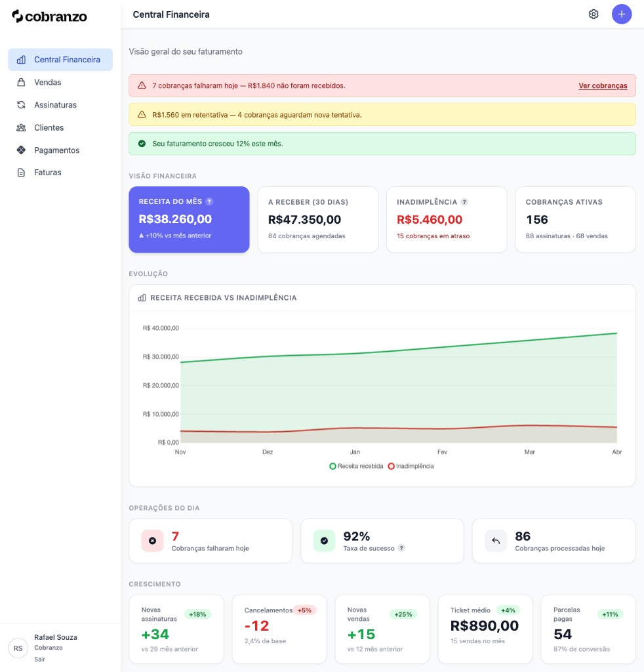Click the green success check icon

click(324, 541)
